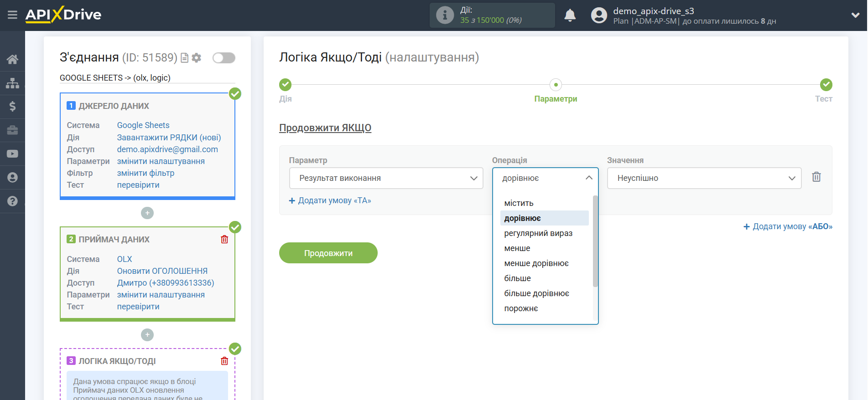Toggle the connection on/off switch
This screenshot has height=400, width=868.
(223, 58)
